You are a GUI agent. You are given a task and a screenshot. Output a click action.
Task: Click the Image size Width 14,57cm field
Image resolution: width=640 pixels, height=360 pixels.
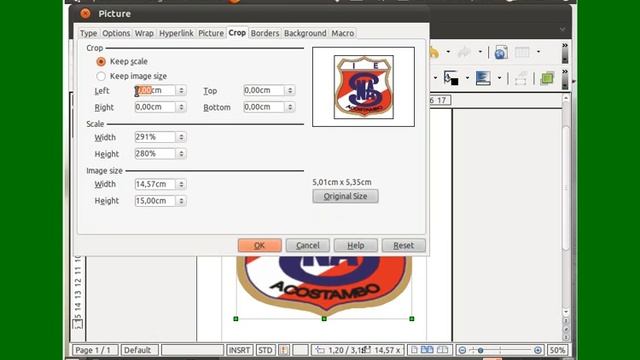[x=155, y=184]
